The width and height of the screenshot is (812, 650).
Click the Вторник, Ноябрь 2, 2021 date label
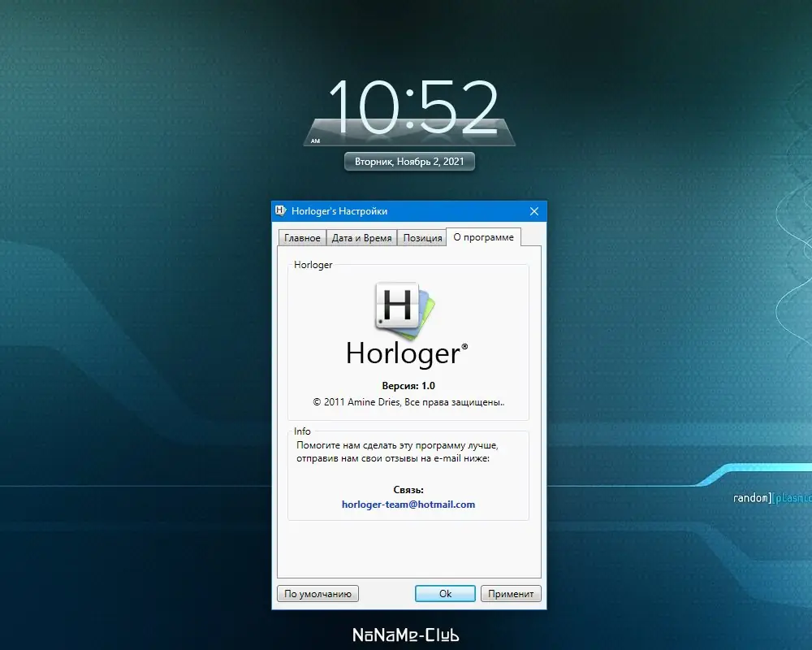(x=409, y=161)
